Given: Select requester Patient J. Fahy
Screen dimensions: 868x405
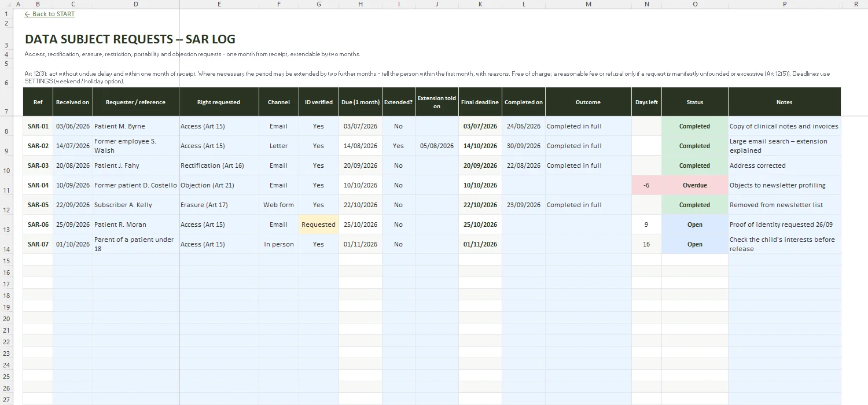Looking at the screenshot, I should click(x=135, y=165).
